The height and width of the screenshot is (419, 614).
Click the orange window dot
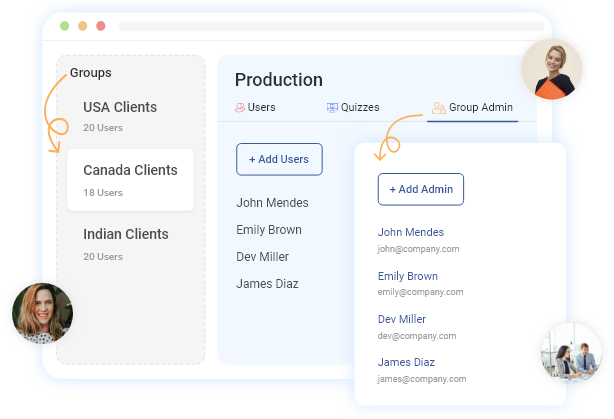point(82,26)
